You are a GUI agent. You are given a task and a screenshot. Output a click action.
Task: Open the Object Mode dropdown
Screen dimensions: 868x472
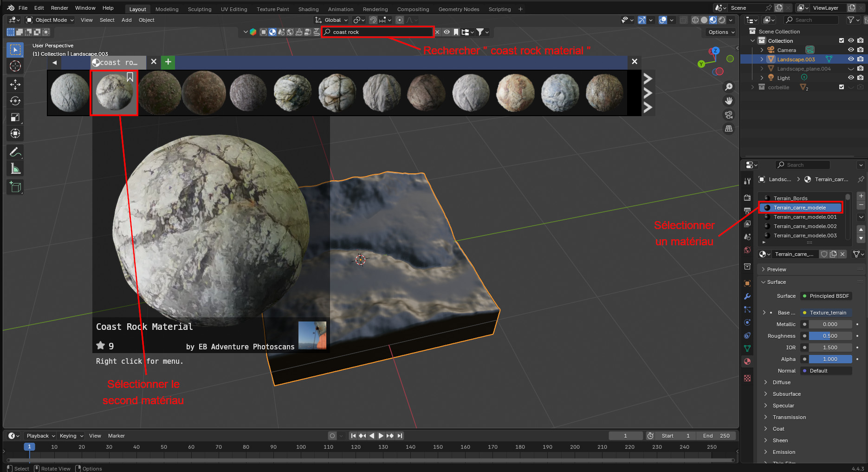pos(50,20)
